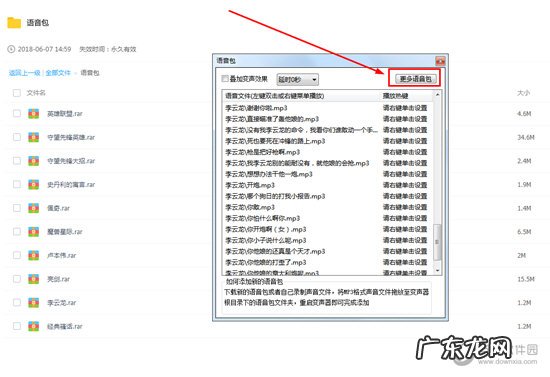This screenshot has height=377, width=550.
Task: Enable the 叠加变声效果 checkbox
Action: tap(225, 79)
